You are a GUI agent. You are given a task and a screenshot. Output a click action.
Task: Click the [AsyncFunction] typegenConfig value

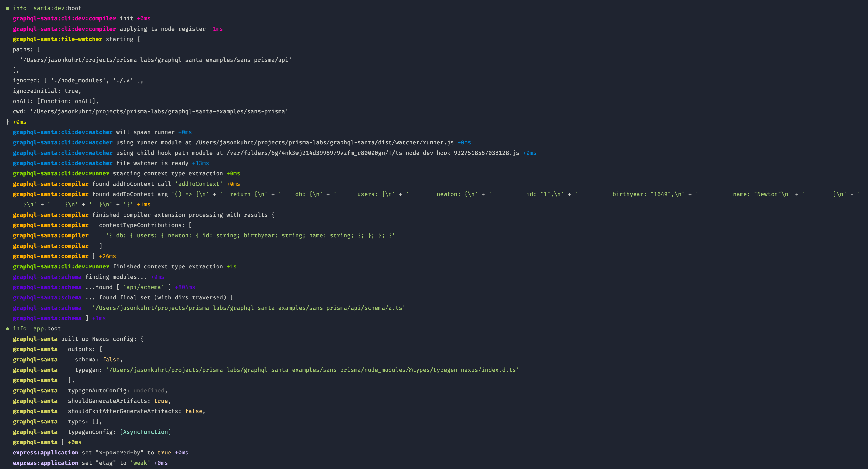[145, 432]
